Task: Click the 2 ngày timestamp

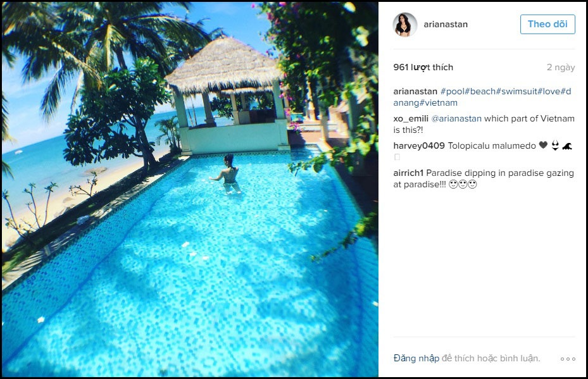Action: pyautogui.click(x=561, y=68)
